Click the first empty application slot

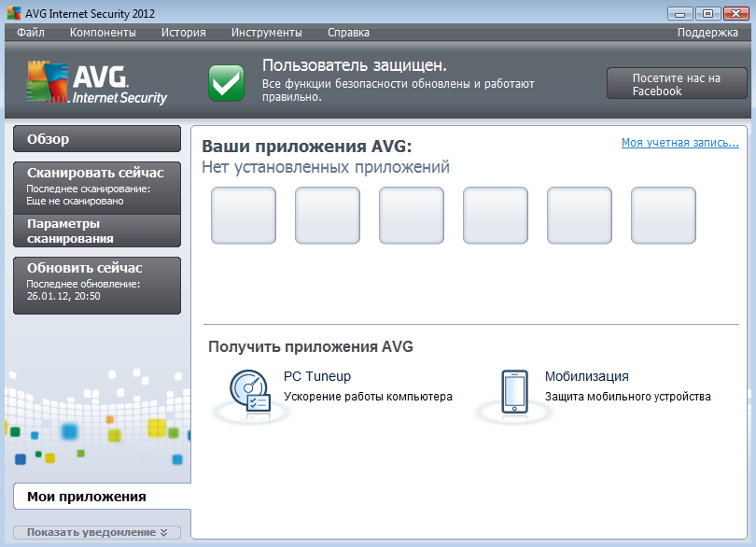244,215
